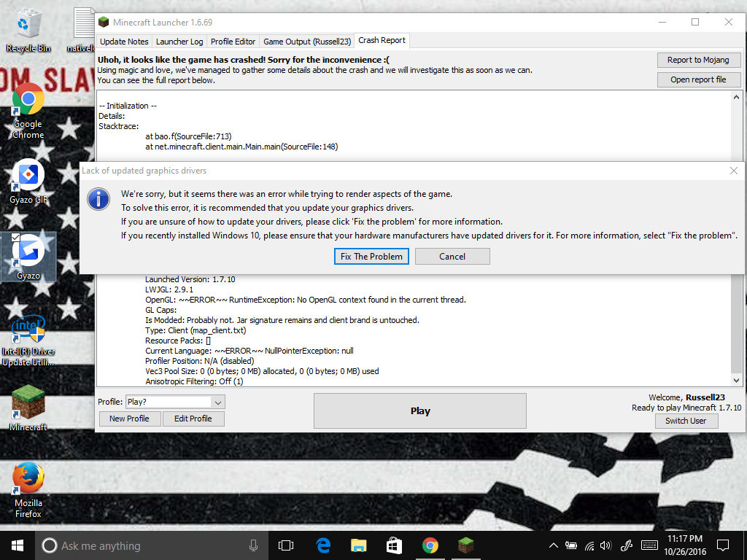
Task: Click the Edit Profile button
Action: pos(193,419)
